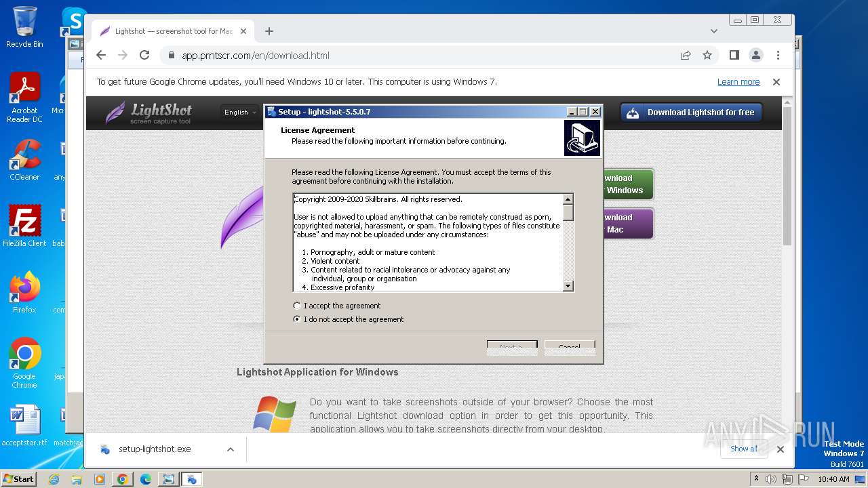The image size is (868, 488).
Task: Select 'I accept the agreement' radio button
Action: pos(297,306)
